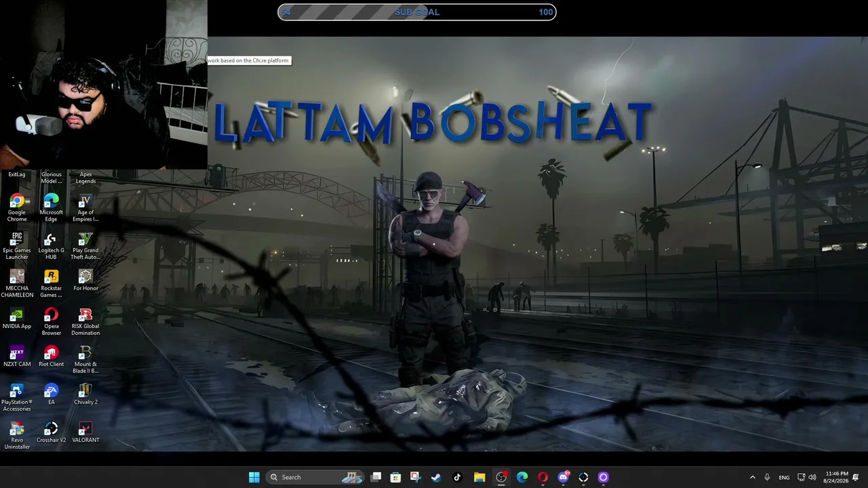
Task: Show hidden system tray icons
Action: pyautogui.click(x=752, y=477)
